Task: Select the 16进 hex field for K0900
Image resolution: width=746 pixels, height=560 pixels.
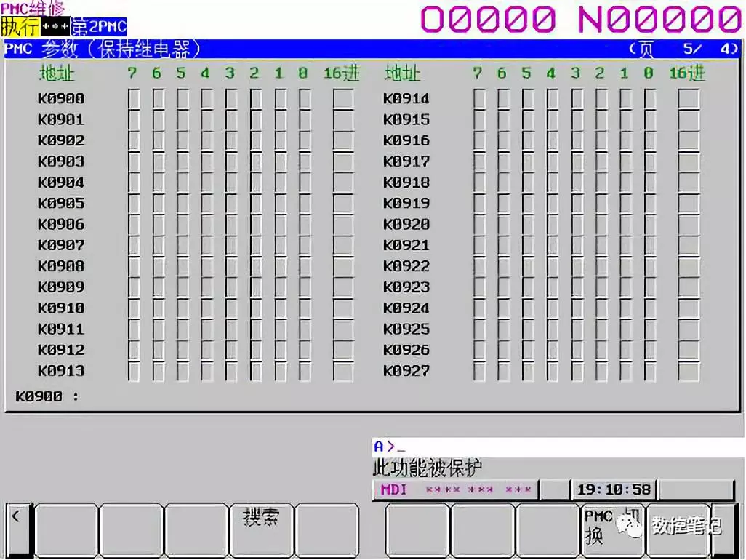Action: [343, 99]
